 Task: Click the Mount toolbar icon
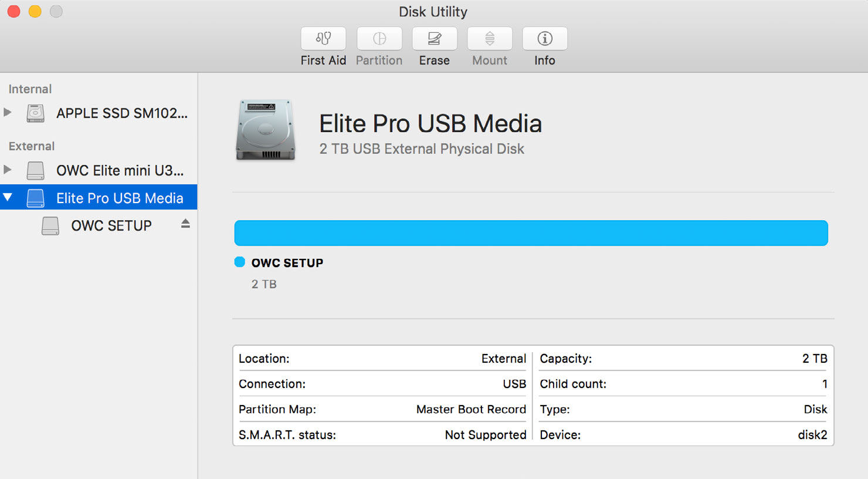490,39
